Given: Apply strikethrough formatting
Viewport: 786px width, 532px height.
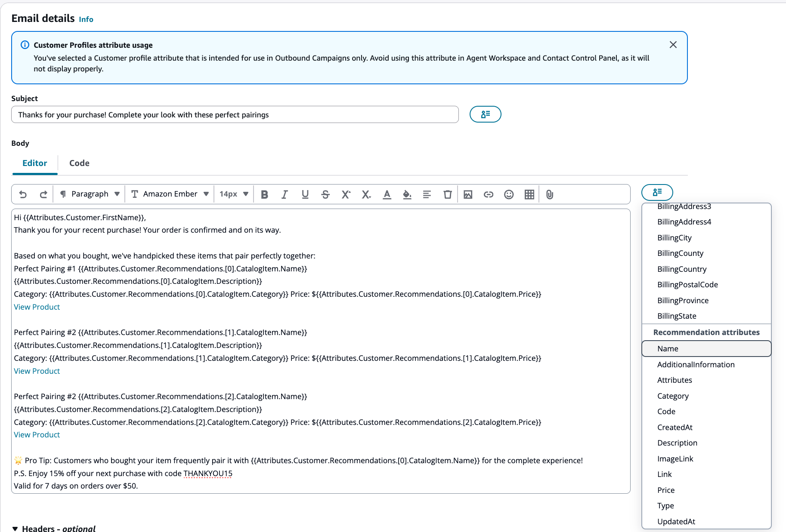Looking at the screenshot, I should [326, 194].
